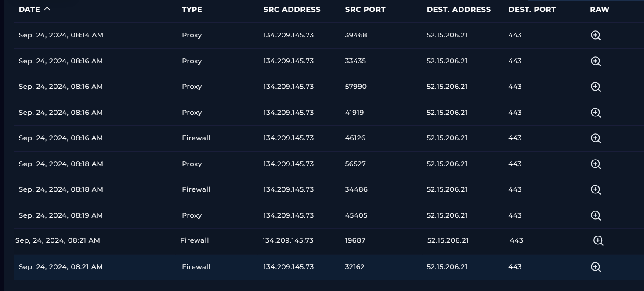
Task: Click the SRC PORT column header
Action: (365, 10)
